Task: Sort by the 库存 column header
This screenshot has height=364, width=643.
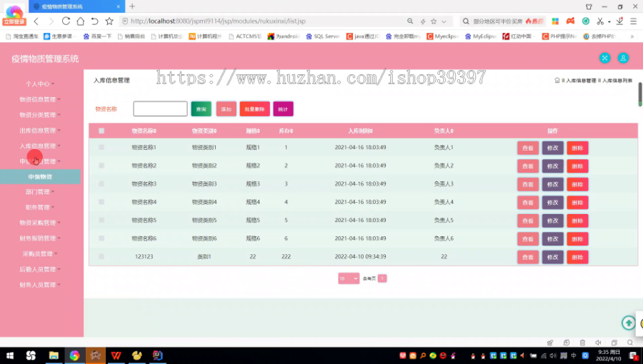Action: click(x=286, y=131)
